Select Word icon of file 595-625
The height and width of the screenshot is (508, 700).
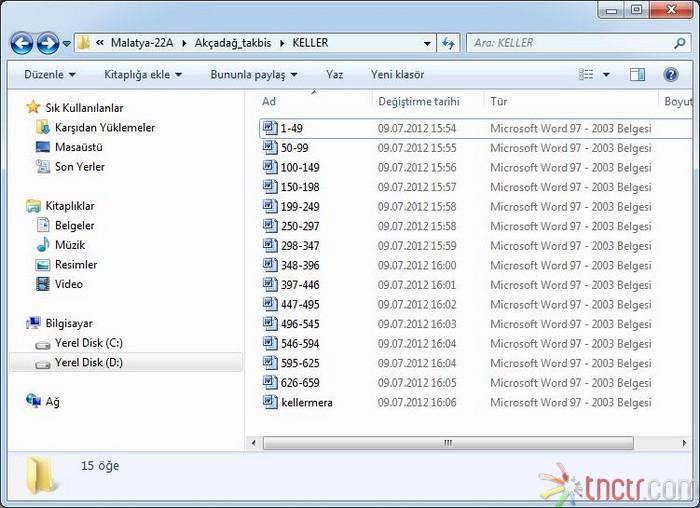click(270, 363)
